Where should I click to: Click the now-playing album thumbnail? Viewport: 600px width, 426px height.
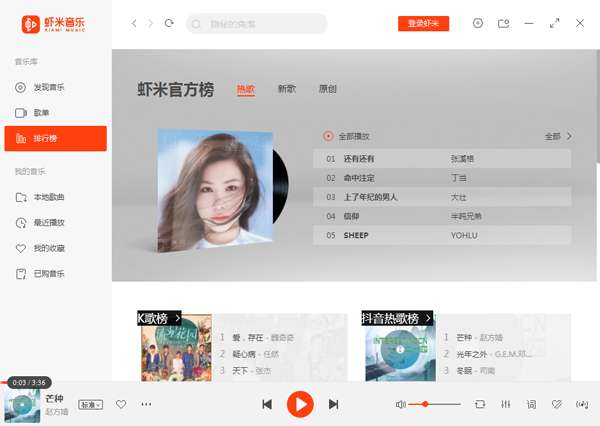[22, 405]
